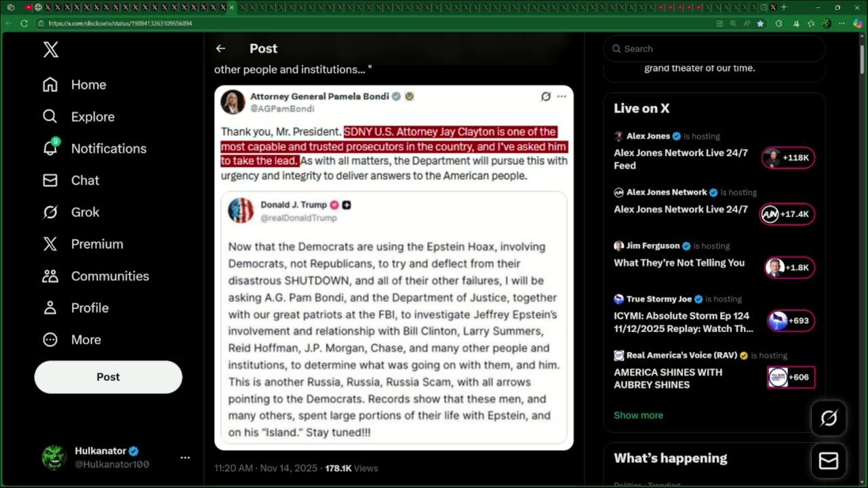
Task: Click the browser reload button
Action: pos(24,23)
